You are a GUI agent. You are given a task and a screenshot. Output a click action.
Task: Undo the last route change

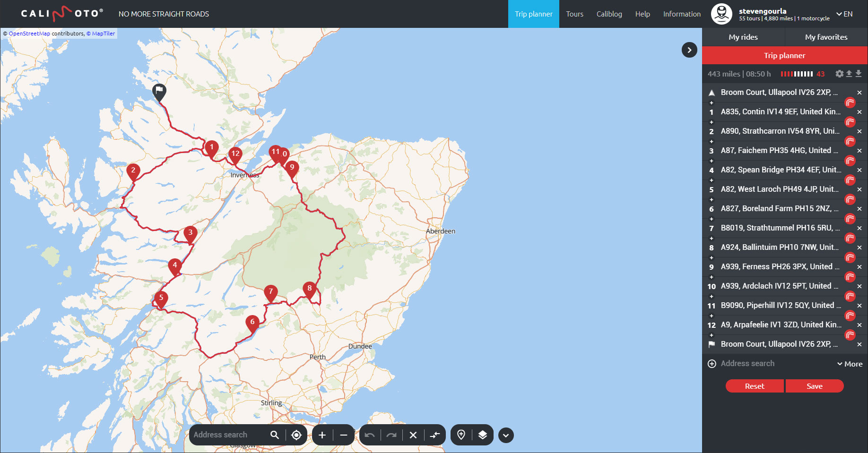pos(370,435)
